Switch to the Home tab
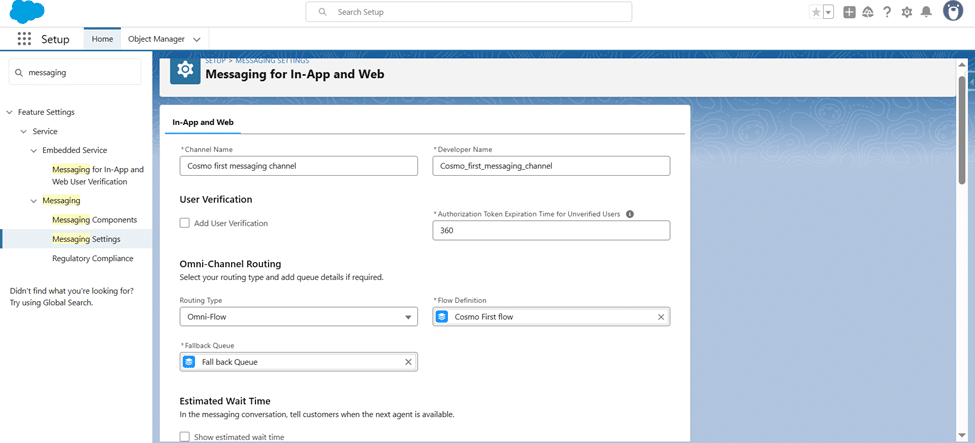The height and width of the screenshot is (443, 975). pyautogui.click(x=102, y=39)
